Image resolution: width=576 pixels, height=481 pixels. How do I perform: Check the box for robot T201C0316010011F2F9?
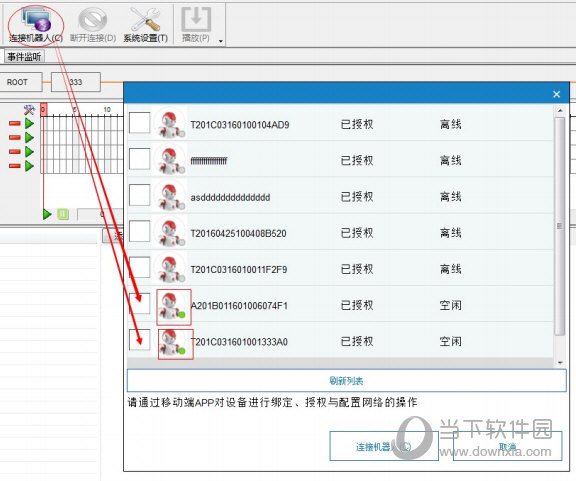click(x=140, y=267)
